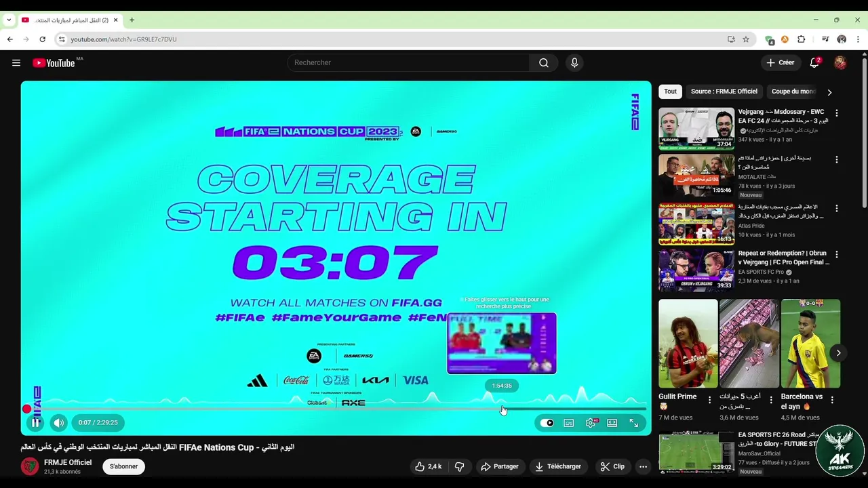Open a new tab with the plus
868x488 pixels.
(132, 20)
